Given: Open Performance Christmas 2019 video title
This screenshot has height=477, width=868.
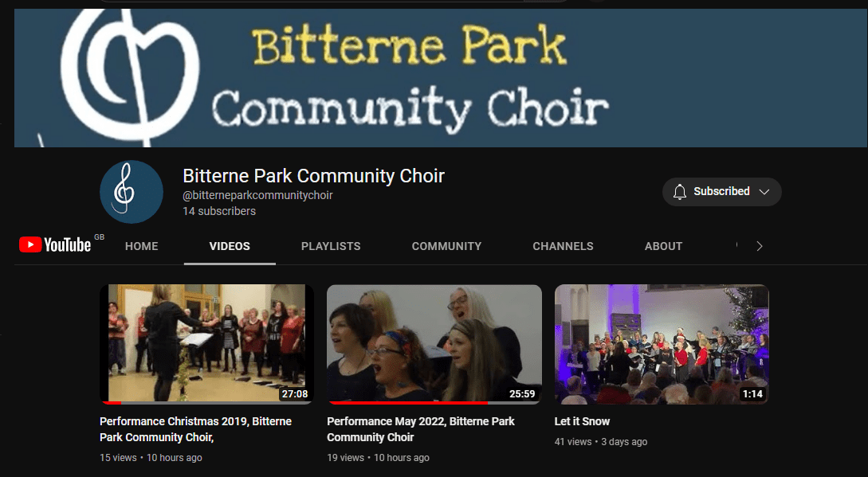Looking at the screenshot, I should (196, 429).
